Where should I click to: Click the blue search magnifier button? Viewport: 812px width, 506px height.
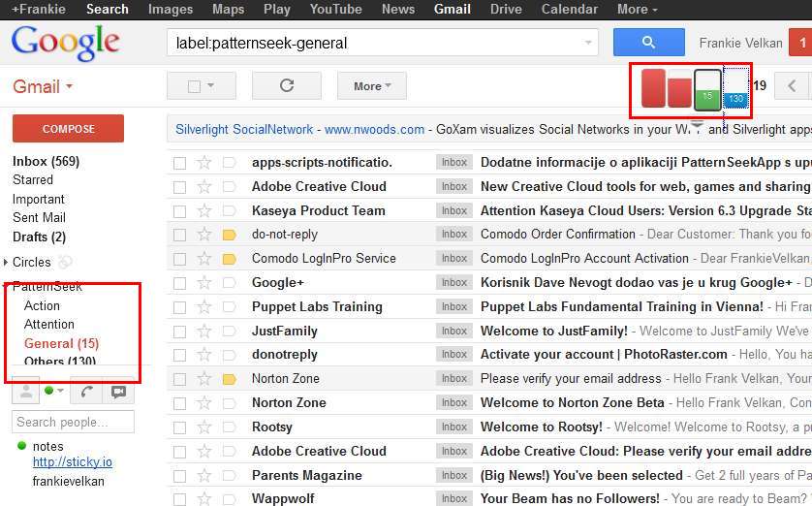648,43
